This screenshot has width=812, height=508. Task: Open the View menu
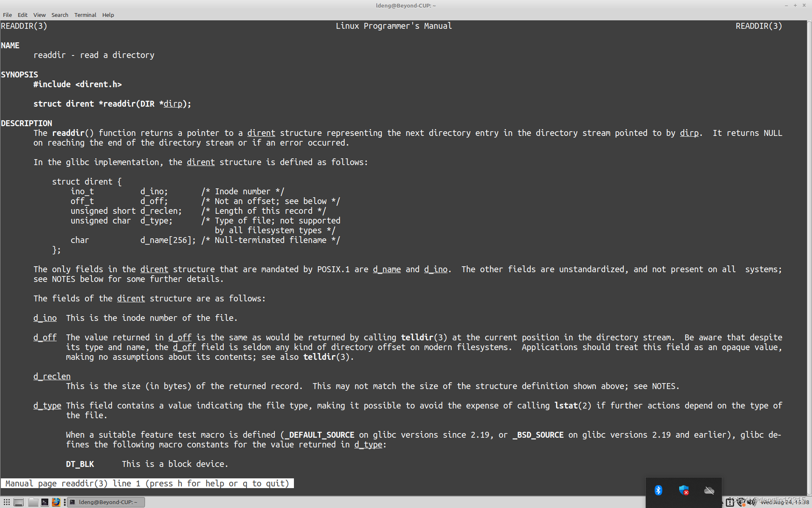[x=39, y=15]
